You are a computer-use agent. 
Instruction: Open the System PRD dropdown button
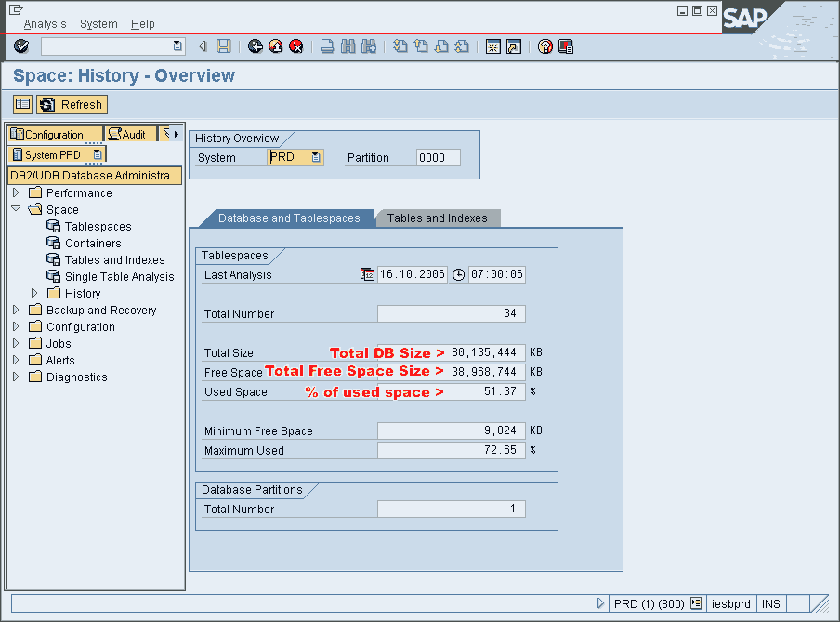tap(97, 154)
